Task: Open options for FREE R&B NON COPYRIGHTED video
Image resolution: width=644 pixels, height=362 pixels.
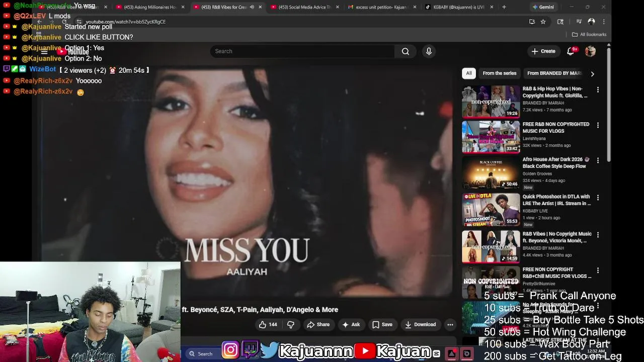Action: 598,125
